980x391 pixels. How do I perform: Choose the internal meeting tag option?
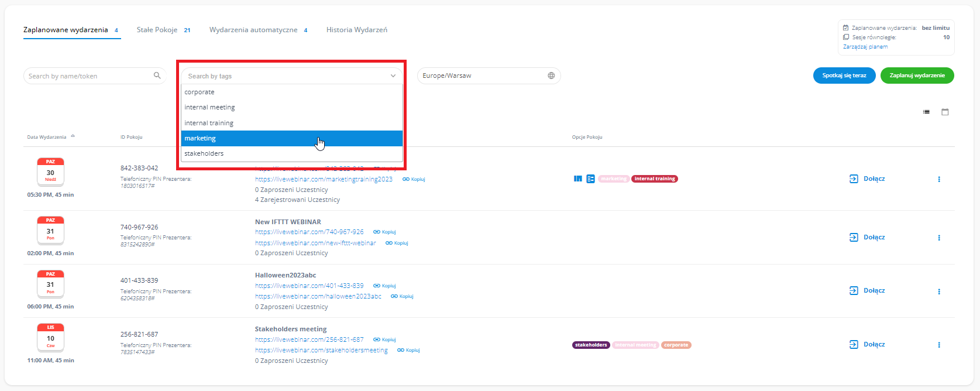tap(292, 107)
